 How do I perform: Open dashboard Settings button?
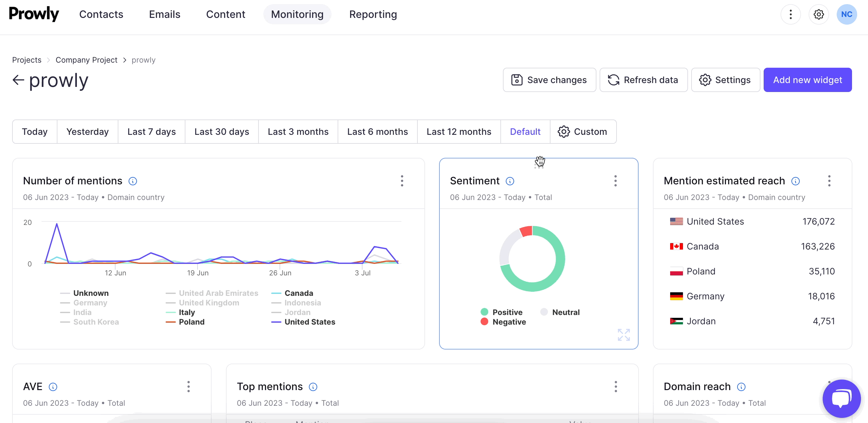(725, 80)
